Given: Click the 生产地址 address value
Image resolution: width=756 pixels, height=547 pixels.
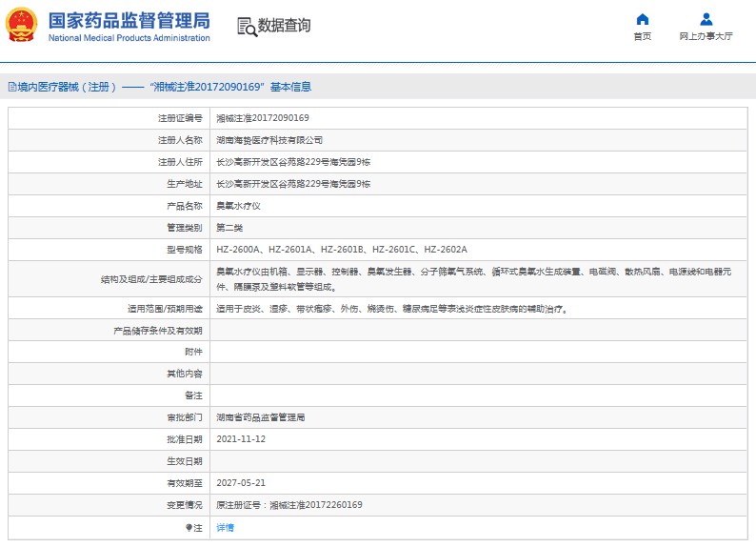Looking at the screenshot, I should (293, 184).
